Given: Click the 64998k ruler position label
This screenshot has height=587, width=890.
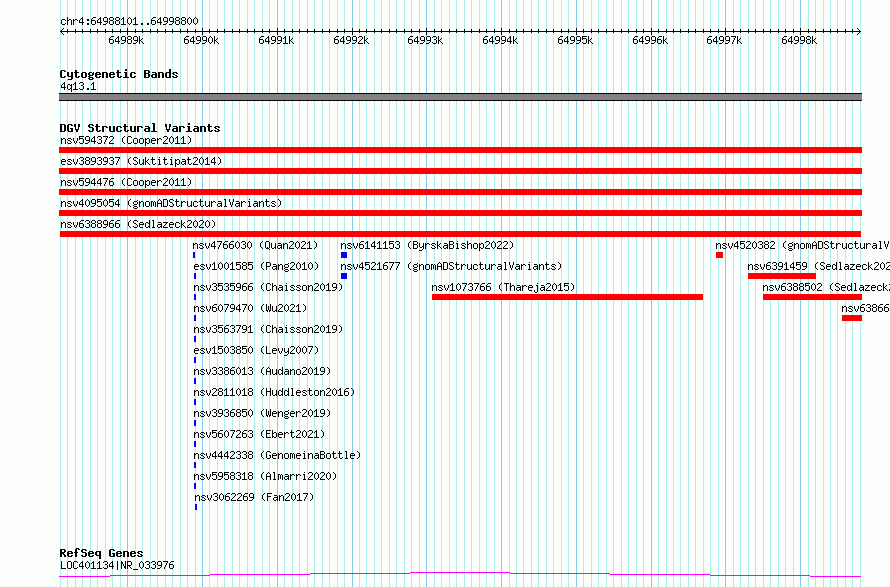Looking at the screenshot, I should 799,41.
